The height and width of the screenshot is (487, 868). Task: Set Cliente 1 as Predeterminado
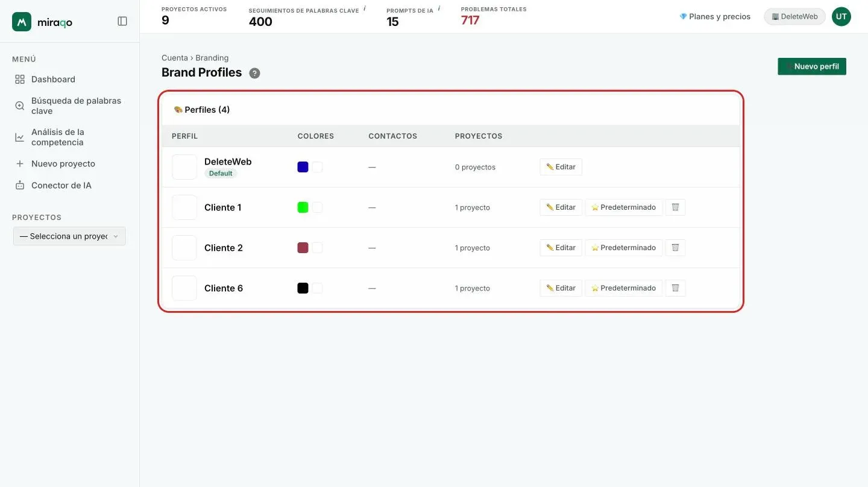623,207
